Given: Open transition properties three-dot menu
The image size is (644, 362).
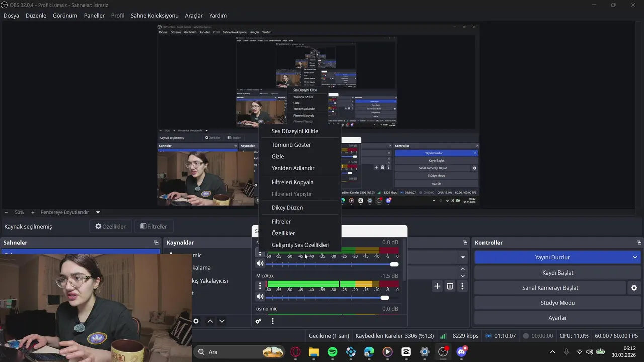Looking at the screenshot, I should [x=462, y=286].
